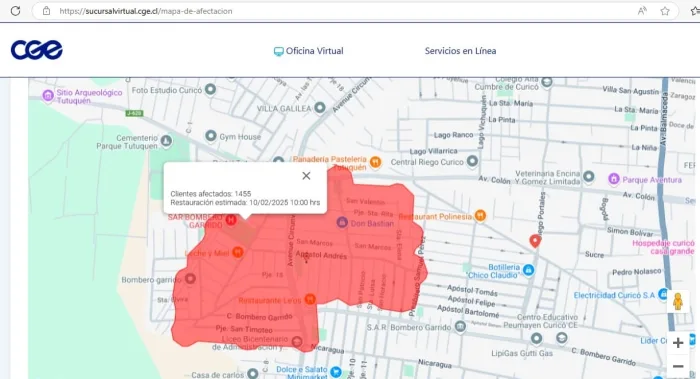
Task: Select Botillería Chico Claudio marker
Action: (529, 270)
